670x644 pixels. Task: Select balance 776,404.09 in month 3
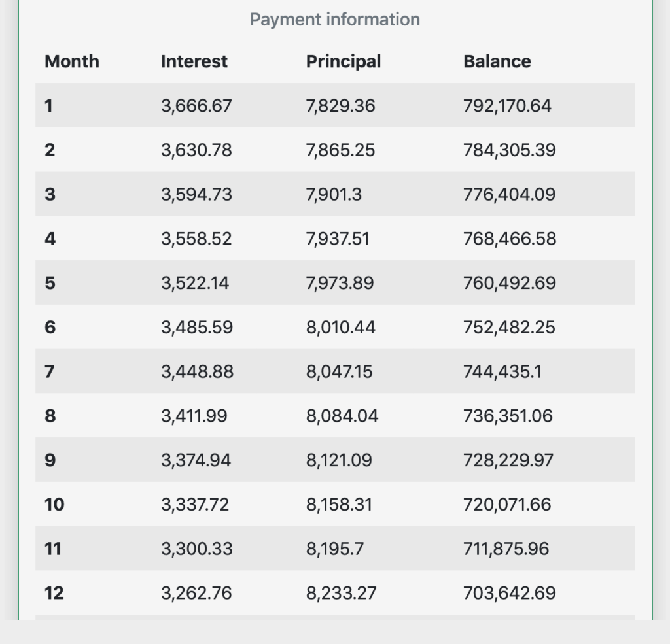point(509,195)
